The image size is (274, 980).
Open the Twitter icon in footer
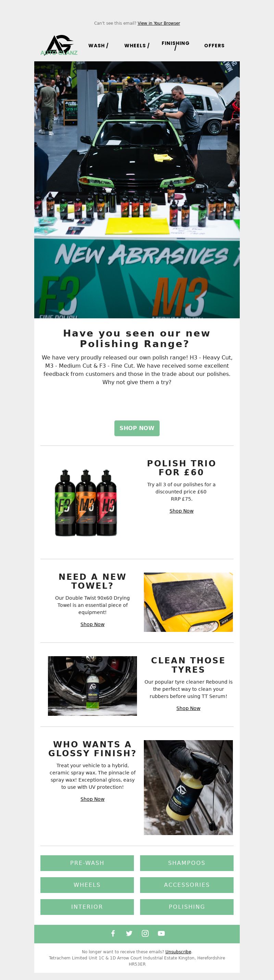(129, 933)
